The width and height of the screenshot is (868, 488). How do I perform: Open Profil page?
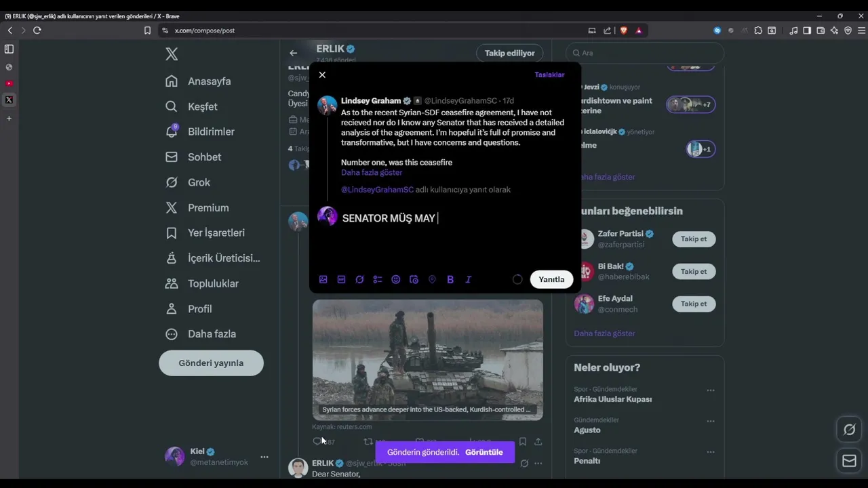189,309
